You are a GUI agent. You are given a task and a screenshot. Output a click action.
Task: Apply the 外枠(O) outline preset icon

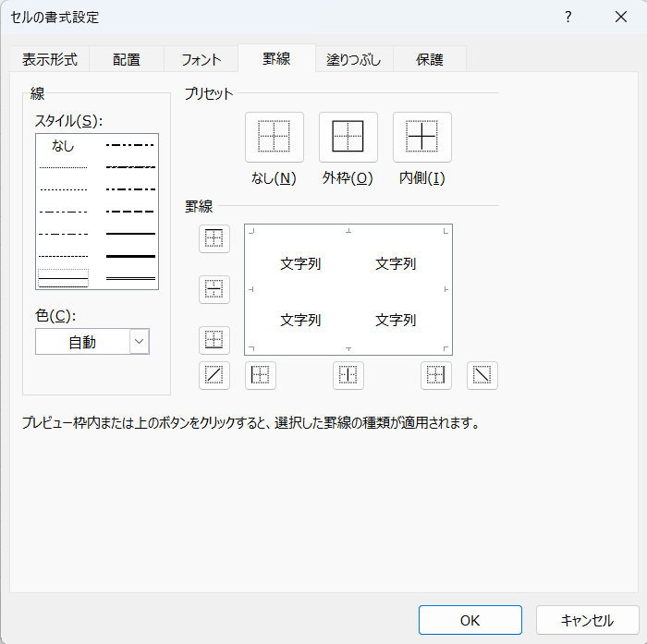pos(348,137)
